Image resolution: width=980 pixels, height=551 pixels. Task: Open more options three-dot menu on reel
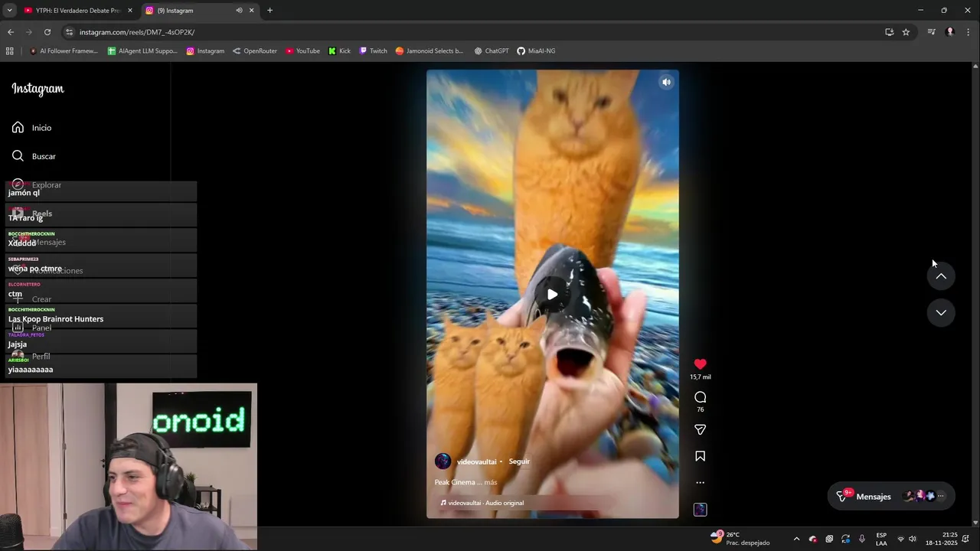[x=700, y=483]
